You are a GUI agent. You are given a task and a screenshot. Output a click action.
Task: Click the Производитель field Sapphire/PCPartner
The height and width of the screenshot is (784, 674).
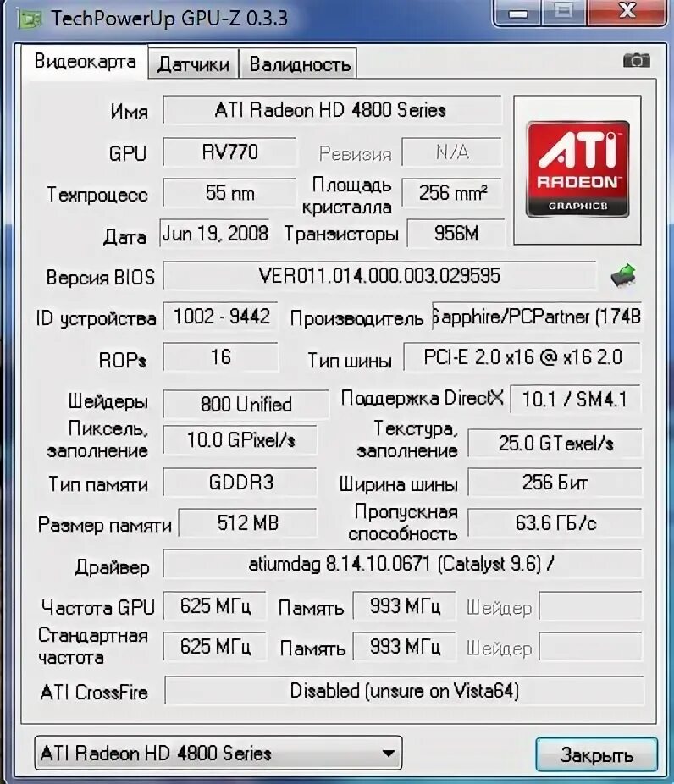537,316
